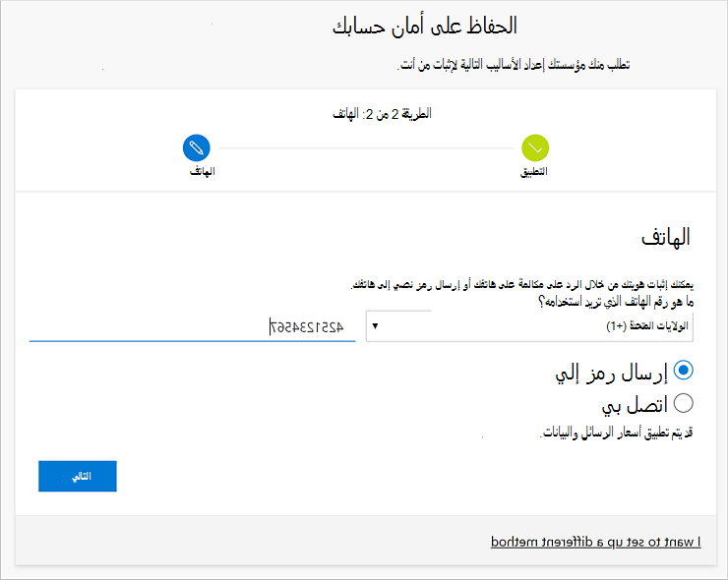Select the "إرسال رمز إلي" radio button
Screen dimensions: 728x580
[683, 371]
